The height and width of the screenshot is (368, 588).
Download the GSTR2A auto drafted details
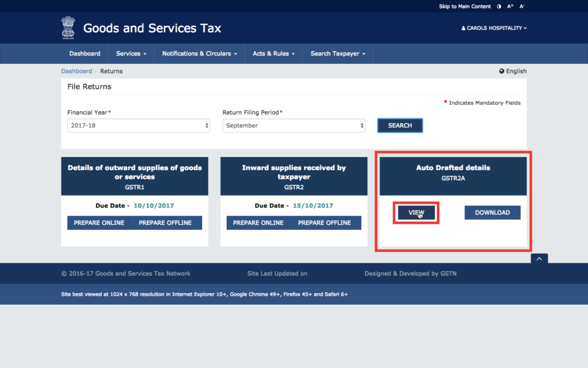pyautogui.click(x=492, y=212)
